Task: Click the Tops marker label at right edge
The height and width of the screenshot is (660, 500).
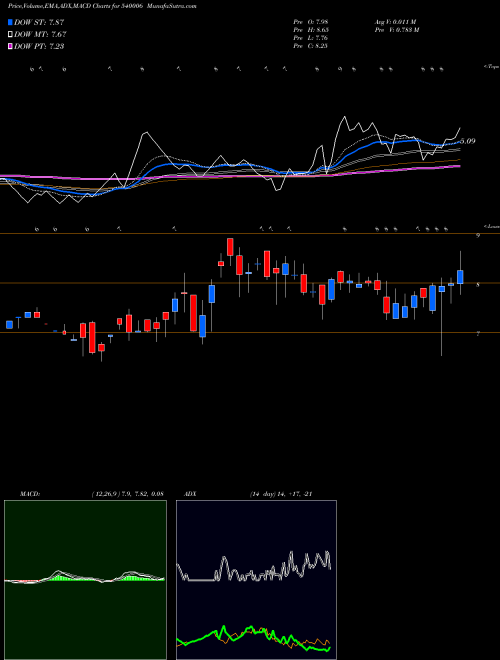Action: coord(492,67)
